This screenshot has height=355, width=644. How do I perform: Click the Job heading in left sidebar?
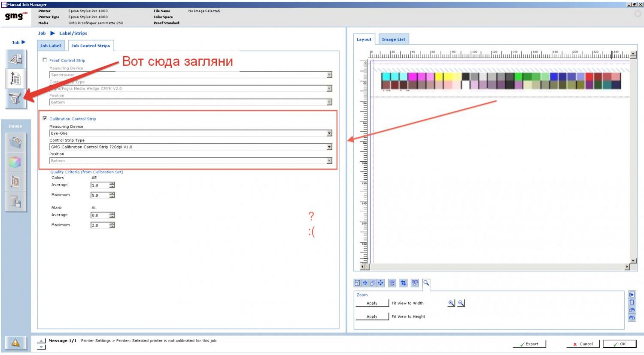18,42
